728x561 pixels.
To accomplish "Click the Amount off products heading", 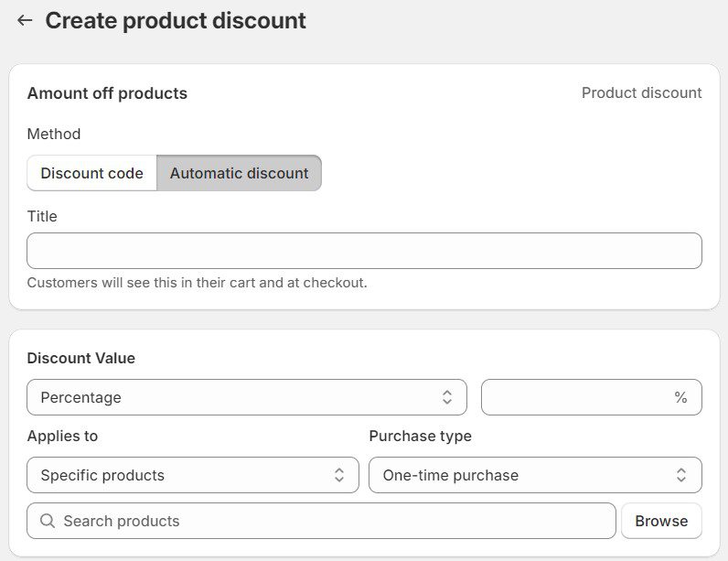I will click(x=107, y=93).
